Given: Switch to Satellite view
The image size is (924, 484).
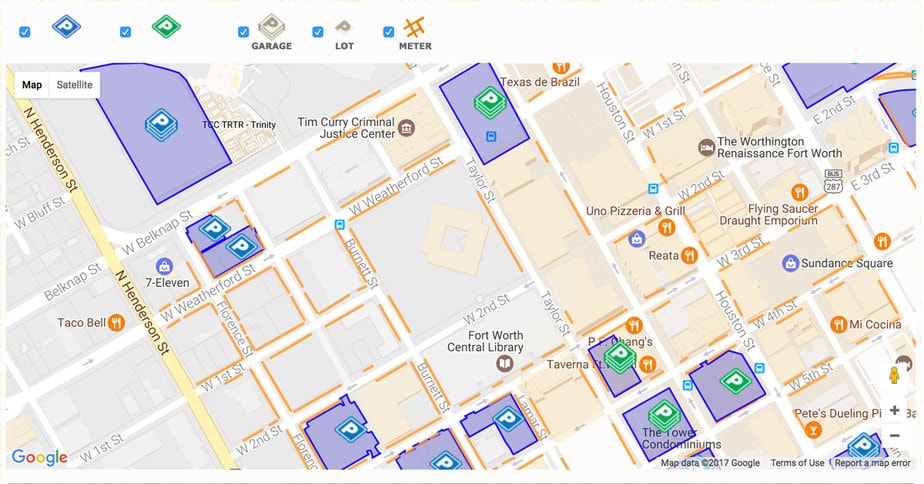Looking at the screenshot, I should click(74, 85).
